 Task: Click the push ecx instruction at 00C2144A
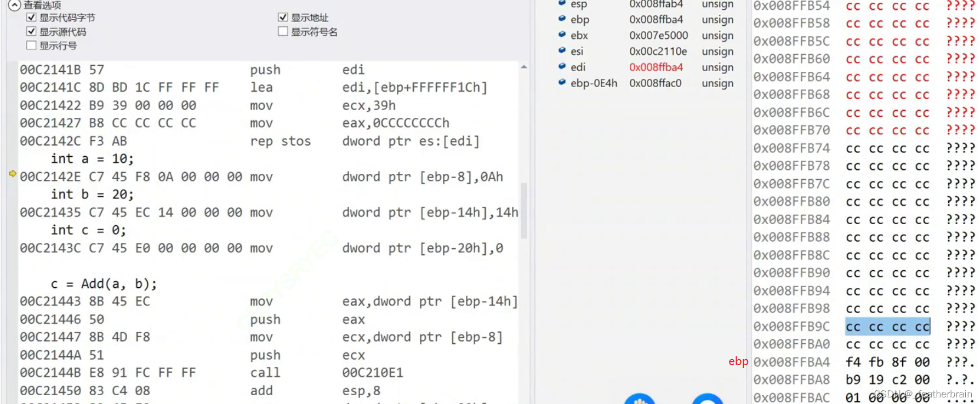click(x=192, y=355)
